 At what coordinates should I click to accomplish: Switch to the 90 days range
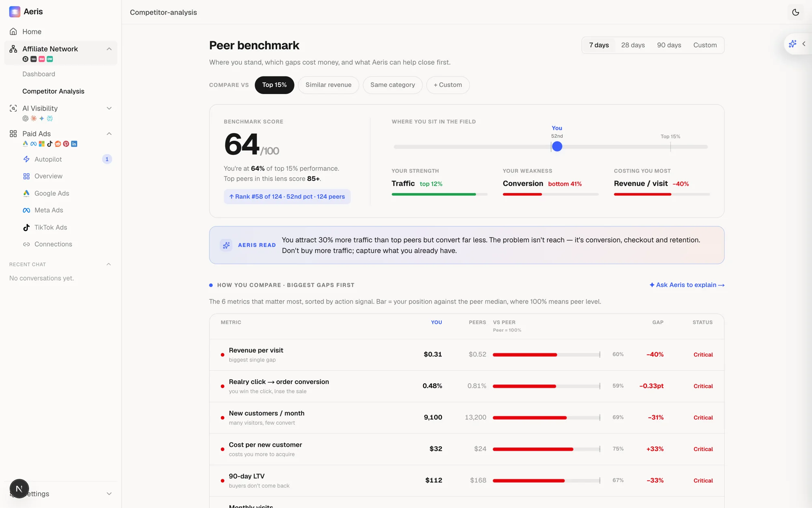[x=669, y=45]
